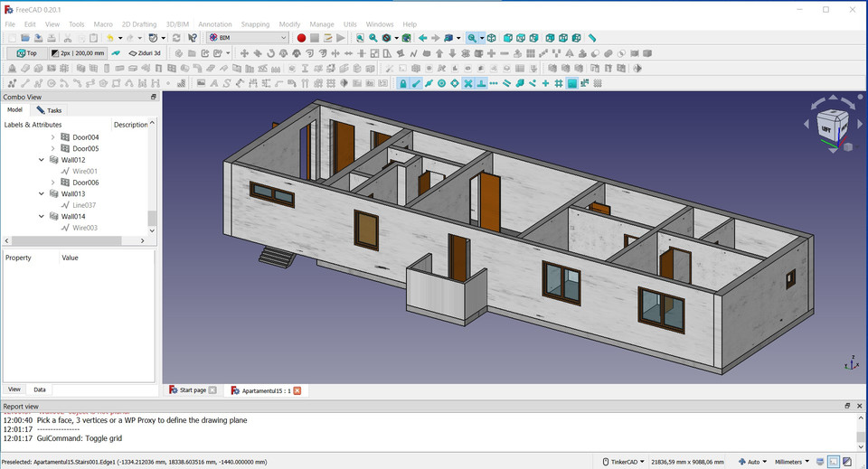Open the 2D Drafting menu
Screen dimensions: 868x469
[x=138, y=24]
